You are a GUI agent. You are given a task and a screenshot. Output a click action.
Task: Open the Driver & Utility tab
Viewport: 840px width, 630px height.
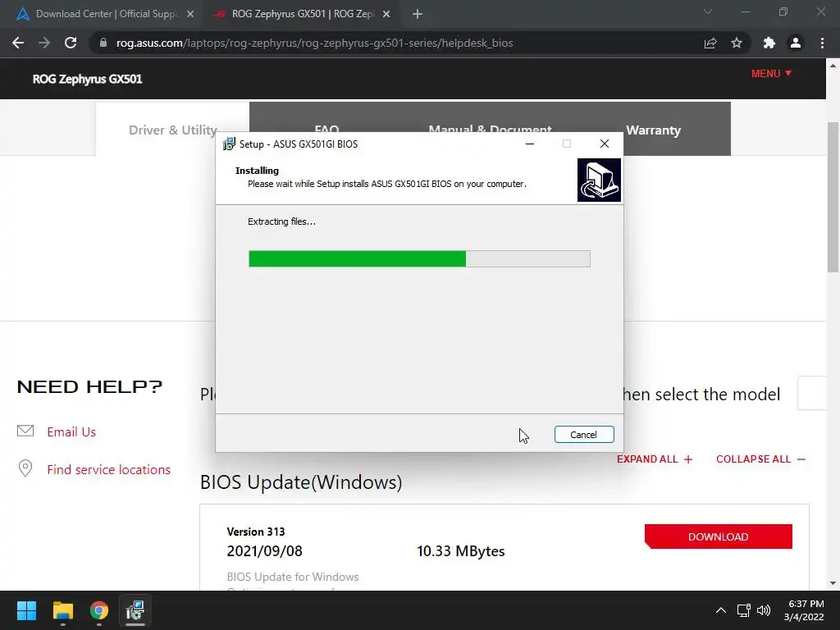click(x=172, y=130)
